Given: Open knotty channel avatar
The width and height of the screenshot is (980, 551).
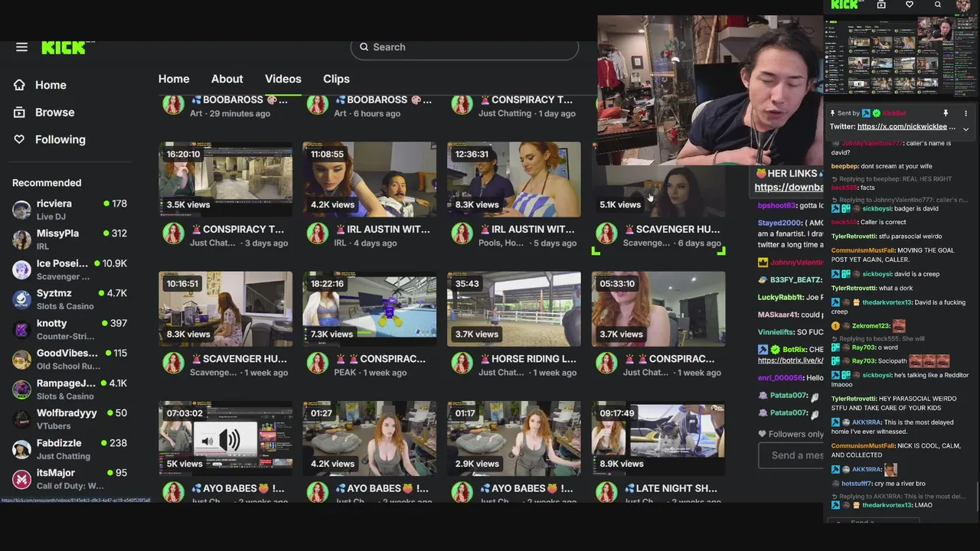Looking at the screenshot, I should (22, 329).
